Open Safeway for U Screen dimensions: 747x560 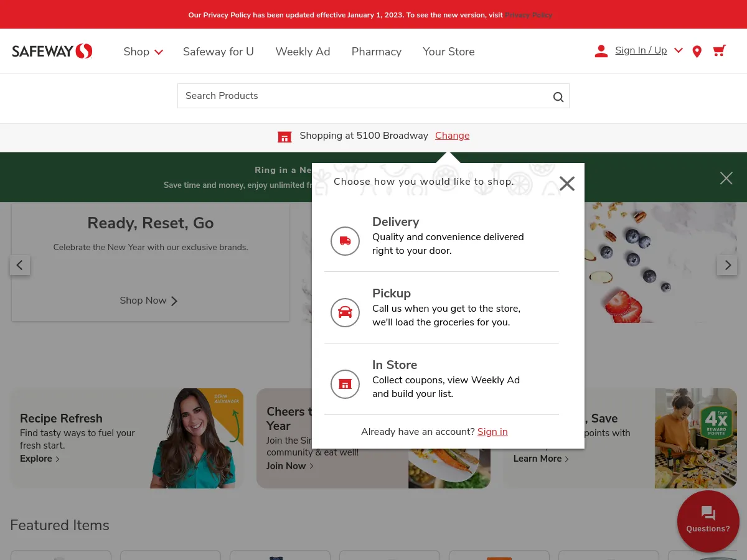(218, 52)
